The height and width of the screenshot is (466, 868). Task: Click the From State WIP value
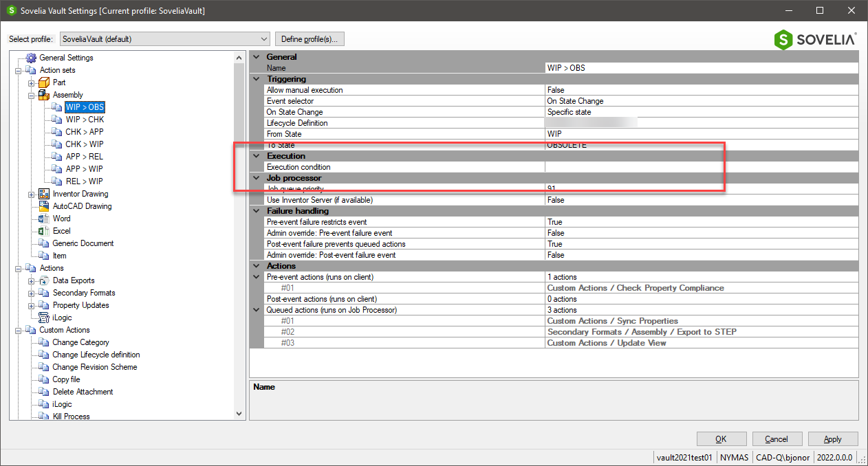coord(702,134)
